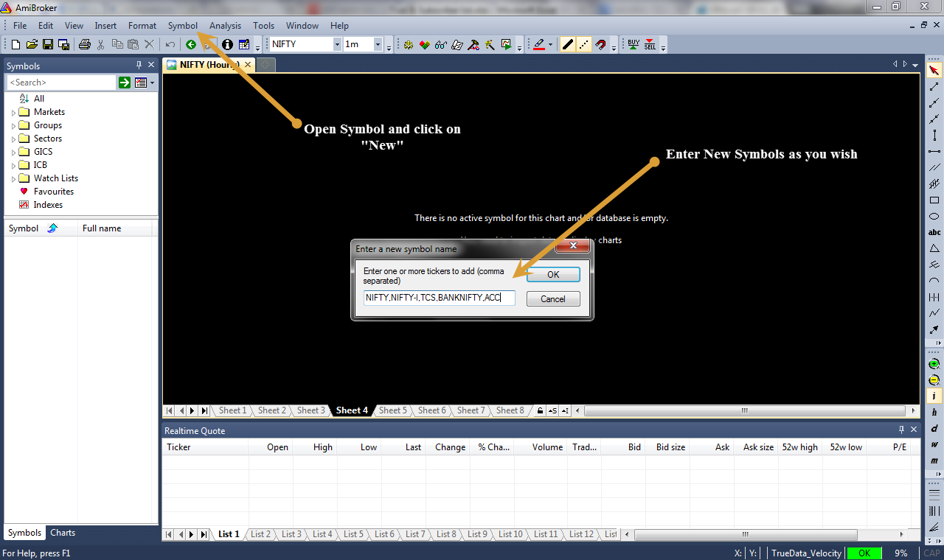
Task: Open the Analysis menu
Action: pos(225,26)
